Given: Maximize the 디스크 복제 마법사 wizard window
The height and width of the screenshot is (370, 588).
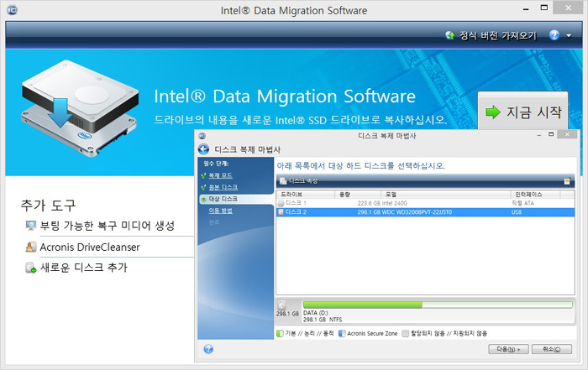Looking at the screenshot, I should 551,134.
